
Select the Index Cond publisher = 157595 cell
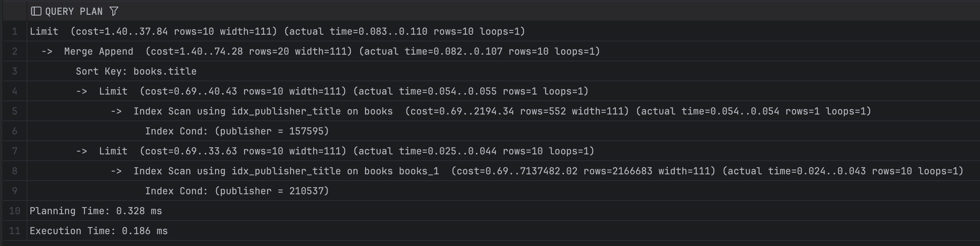click(237, 131)
